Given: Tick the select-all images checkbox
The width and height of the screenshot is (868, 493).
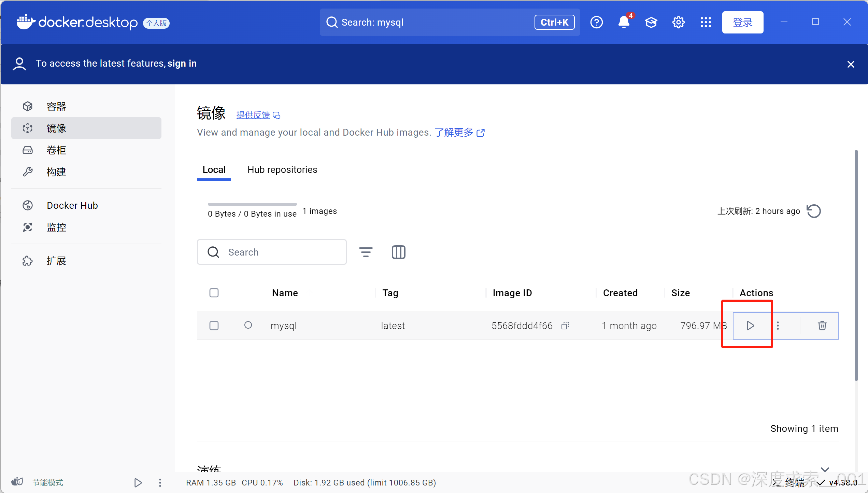Looking at the screenshot, I should click(x=214, y=293).
